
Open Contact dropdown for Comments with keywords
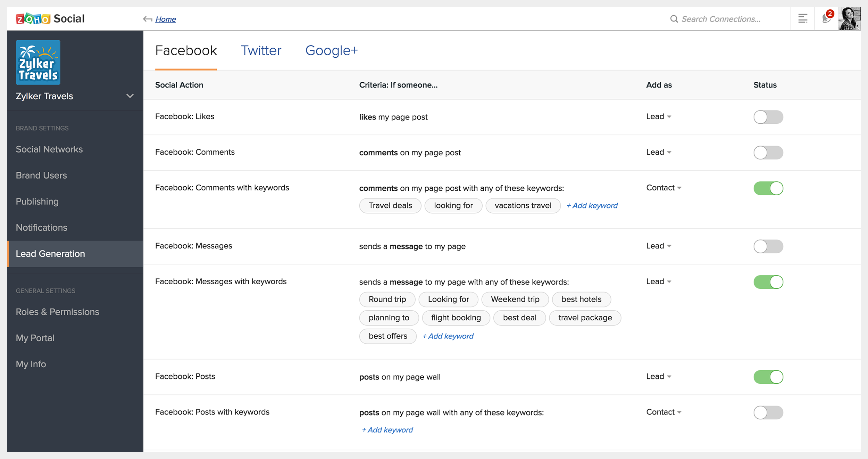[663, 188]
